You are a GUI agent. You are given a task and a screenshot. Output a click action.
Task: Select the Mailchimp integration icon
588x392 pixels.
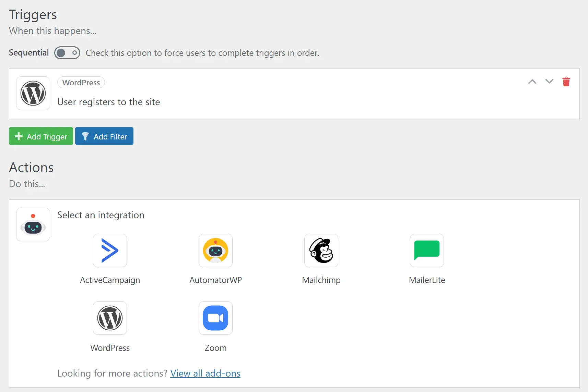coord(321,250)
